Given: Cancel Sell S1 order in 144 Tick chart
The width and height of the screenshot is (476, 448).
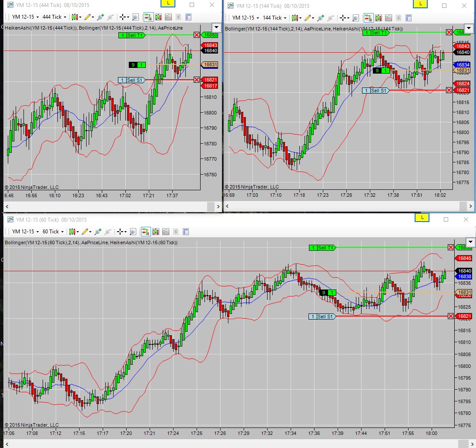Looking at the screenshot, I should coord(449,91).
